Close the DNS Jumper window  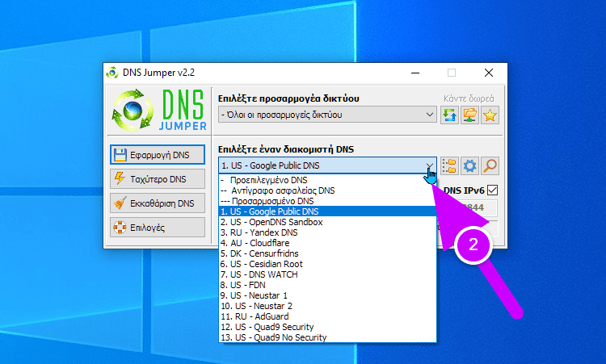coord(489,73)
